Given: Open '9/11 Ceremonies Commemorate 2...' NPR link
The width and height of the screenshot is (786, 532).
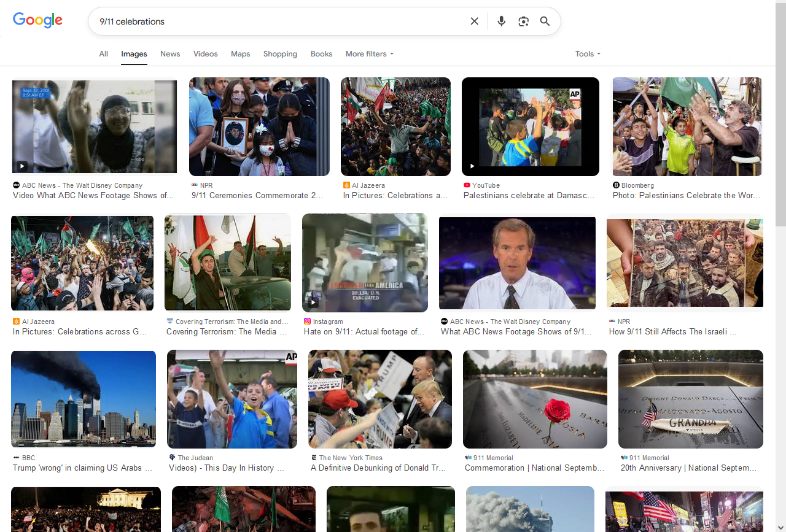Looking at the screenshot, I should coord(257,196).
